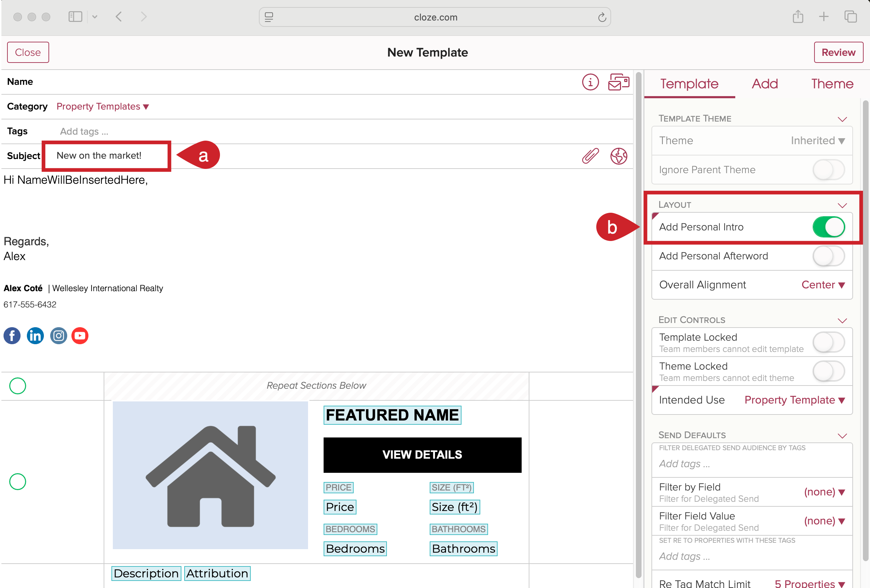Select the property section row circle

pyautogui.click(x=18, y=481)
